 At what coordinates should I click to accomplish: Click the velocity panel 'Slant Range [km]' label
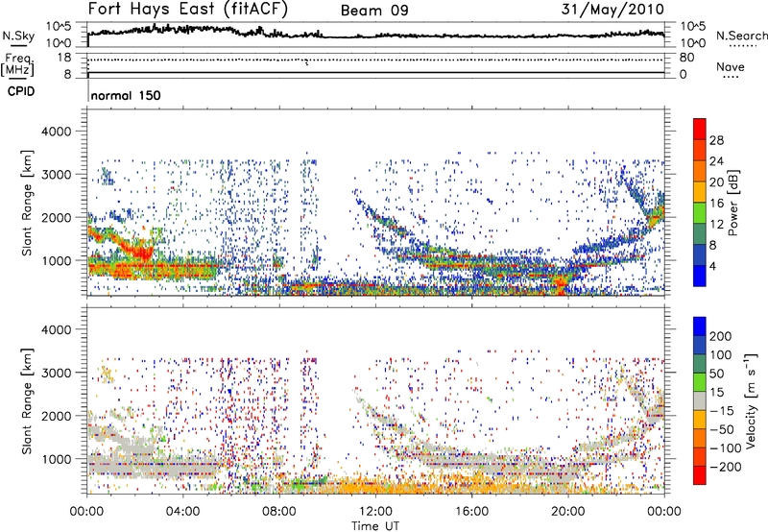[x=27, y=400]
